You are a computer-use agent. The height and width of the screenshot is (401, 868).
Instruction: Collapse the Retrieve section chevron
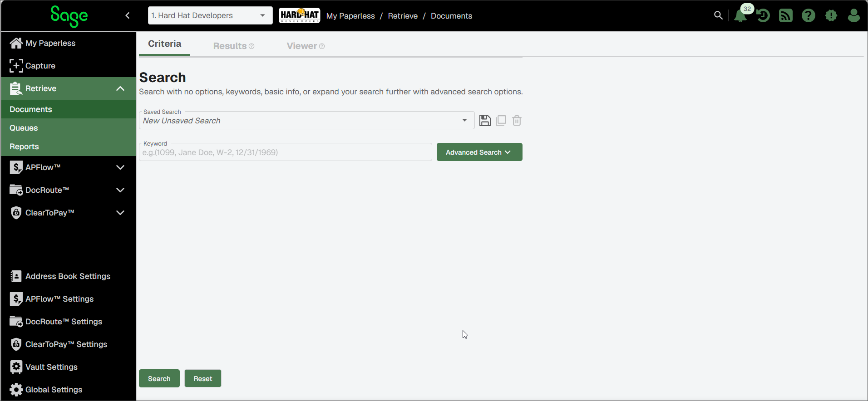coord(120,88)
